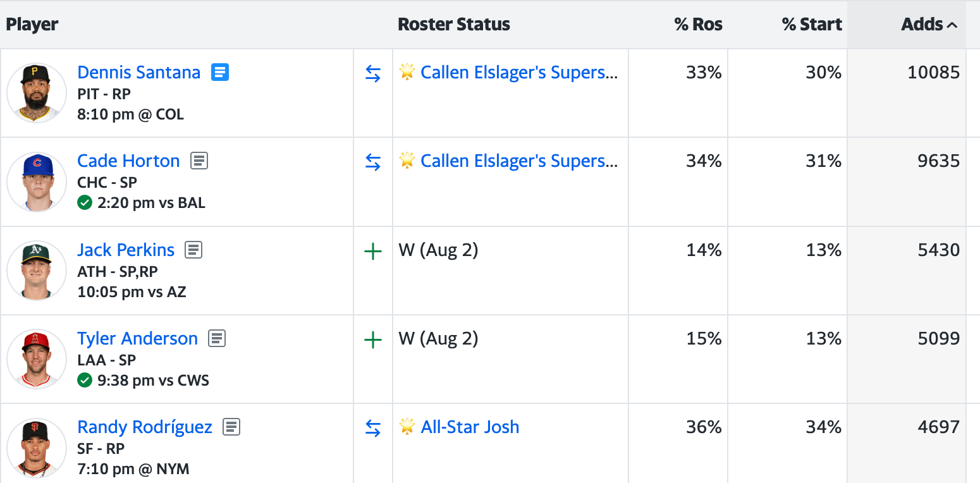Click Tyler Anderson's headshot photo
This screenshot has width=980, height=483.
37,358
